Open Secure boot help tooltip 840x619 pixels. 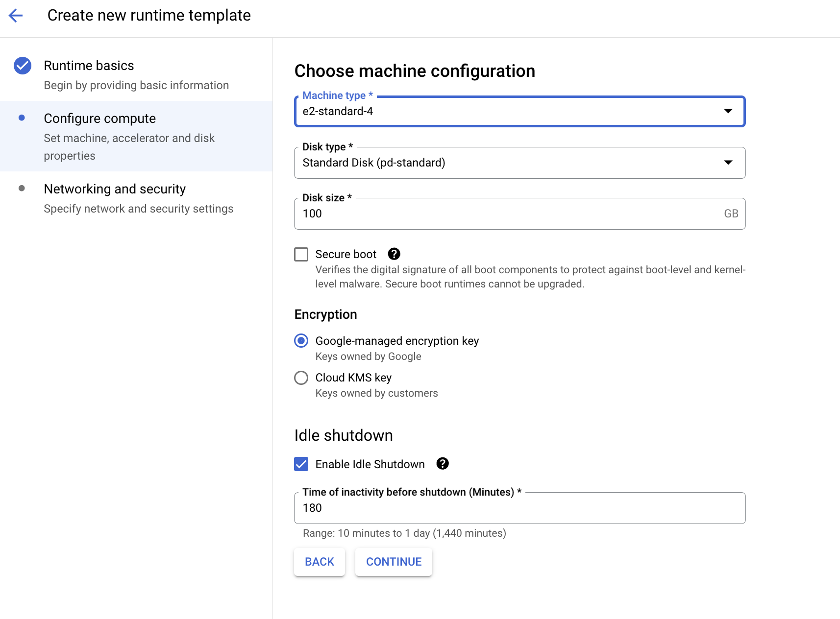[x=394, y=254]
